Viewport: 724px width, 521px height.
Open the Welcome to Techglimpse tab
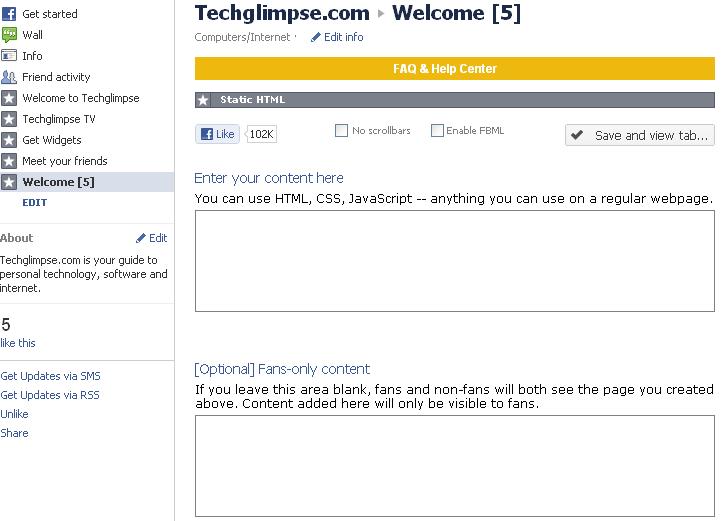pos(81,98)
